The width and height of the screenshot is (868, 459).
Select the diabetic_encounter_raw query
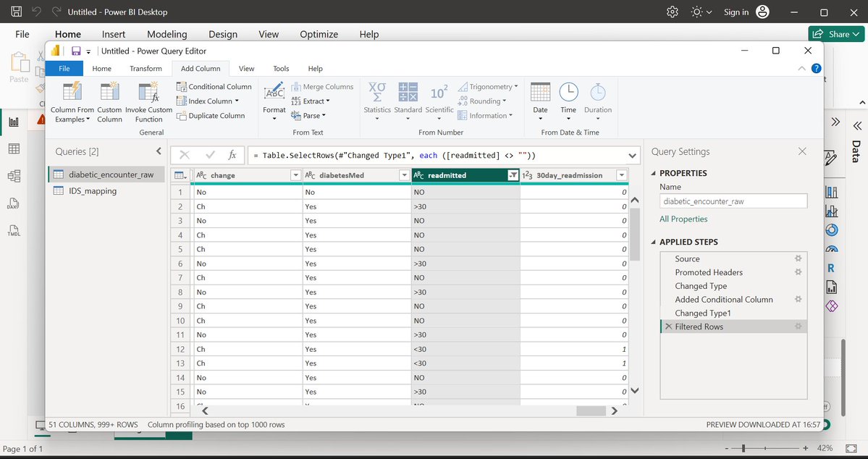(x=106, y=174)
